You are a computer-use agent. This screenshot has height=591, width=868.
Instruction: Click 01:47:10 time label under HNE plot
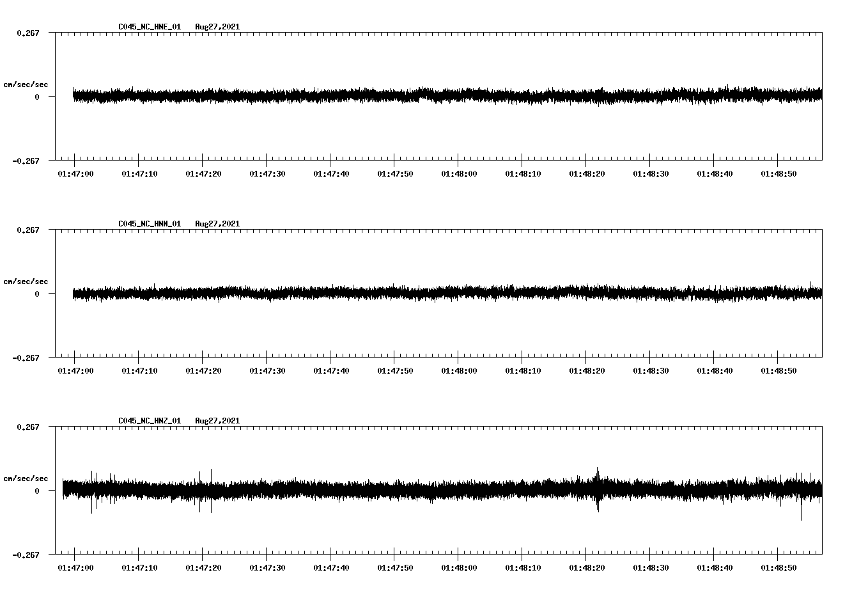[x=139, y=173]
